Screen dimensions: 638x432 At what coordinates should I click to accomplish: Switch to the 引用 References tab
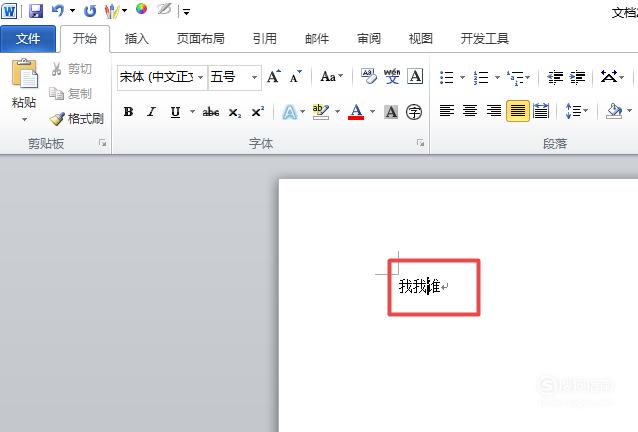click(264, 39)
